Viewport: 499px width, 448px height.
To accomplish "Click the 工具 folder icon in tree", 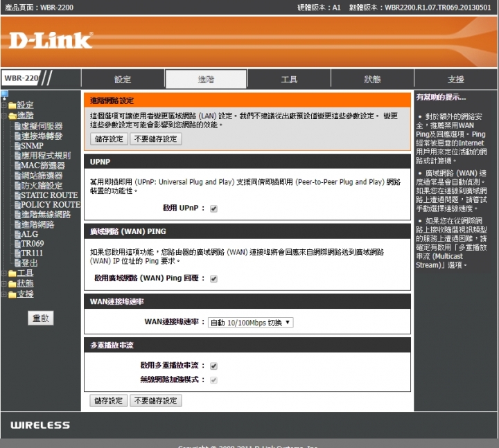I will pyautogui.click(x=12, y=274).
